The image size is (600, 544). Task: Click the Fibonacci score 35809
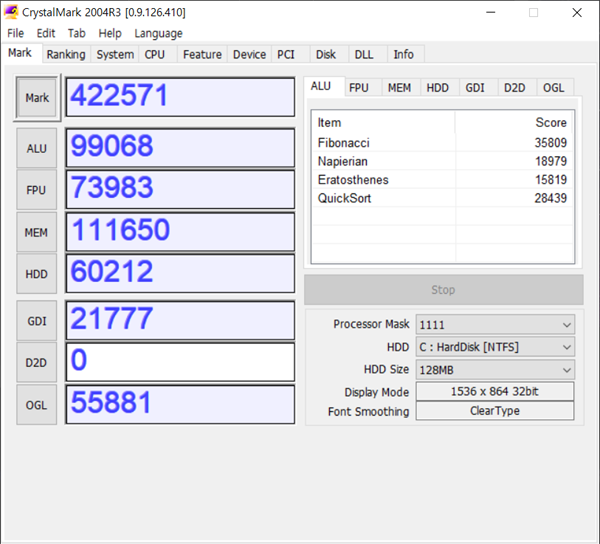(551, 143)
